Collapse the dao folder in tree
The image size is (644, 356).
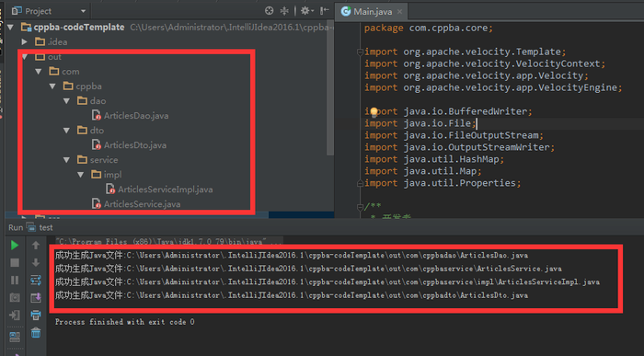click(66, 101)
